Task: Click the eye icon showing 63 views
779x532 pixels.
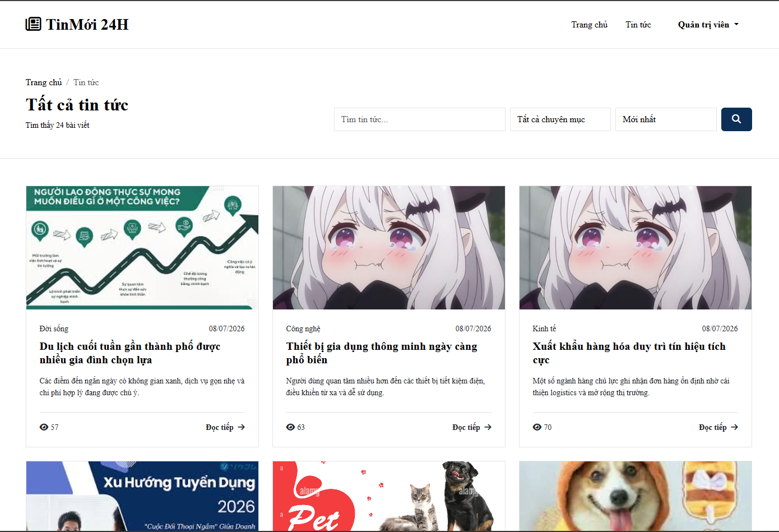Action: pyautogui.click(x=290, y=427)
